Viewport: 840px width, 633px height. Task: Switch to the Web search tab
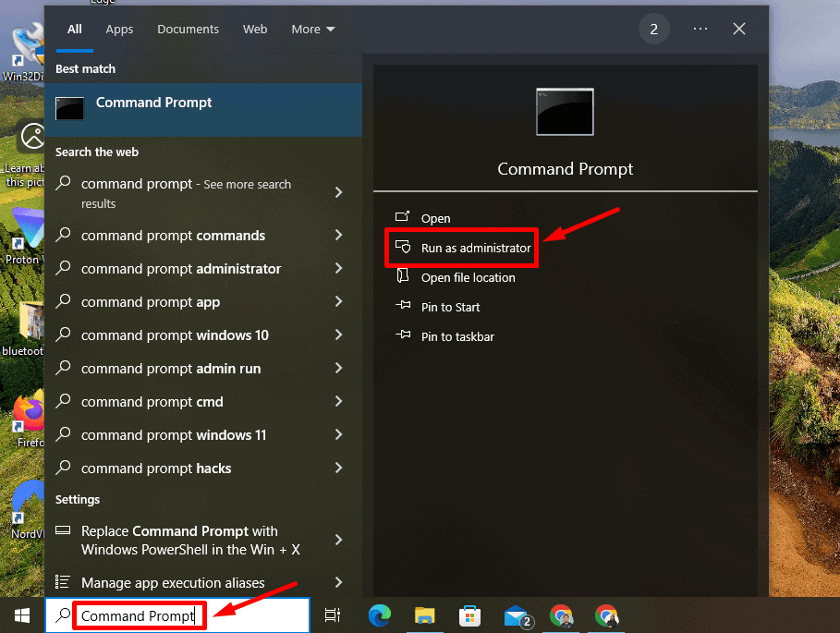click(255, 29)
